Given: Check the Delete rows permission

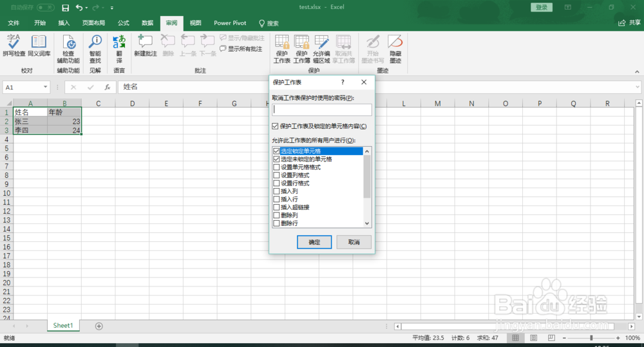Looking at the screenshot, I should pyautogui.click(x=276, y=223).
